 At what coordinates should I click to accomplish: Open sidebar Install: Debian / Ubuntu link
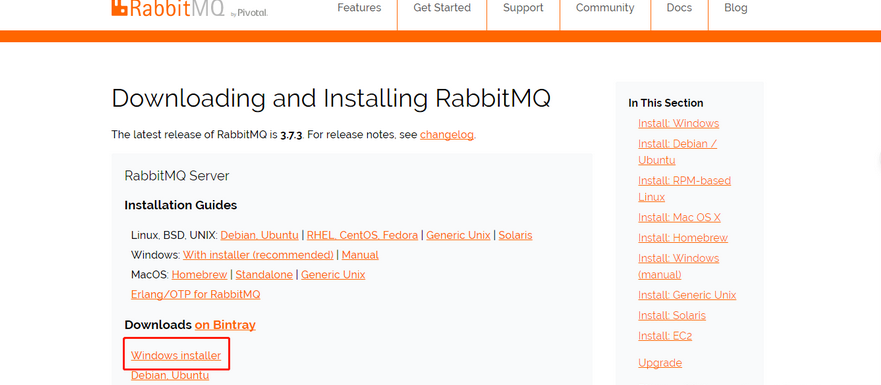pos(678,152)
